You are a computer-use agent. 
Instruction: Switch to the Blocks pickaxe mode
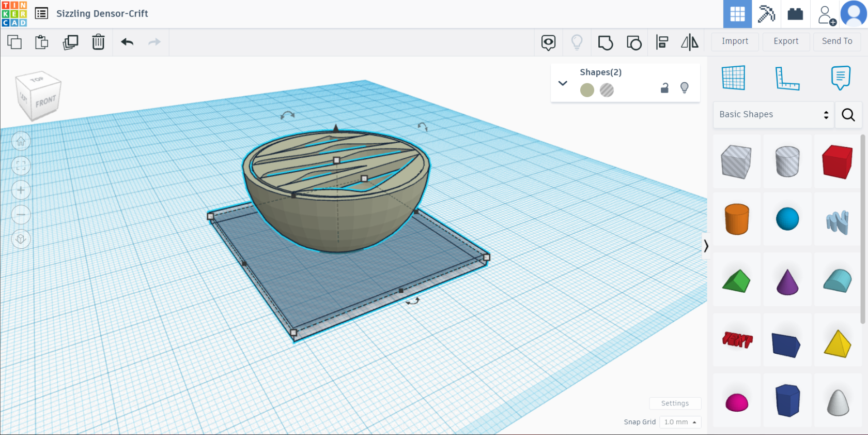766,14
